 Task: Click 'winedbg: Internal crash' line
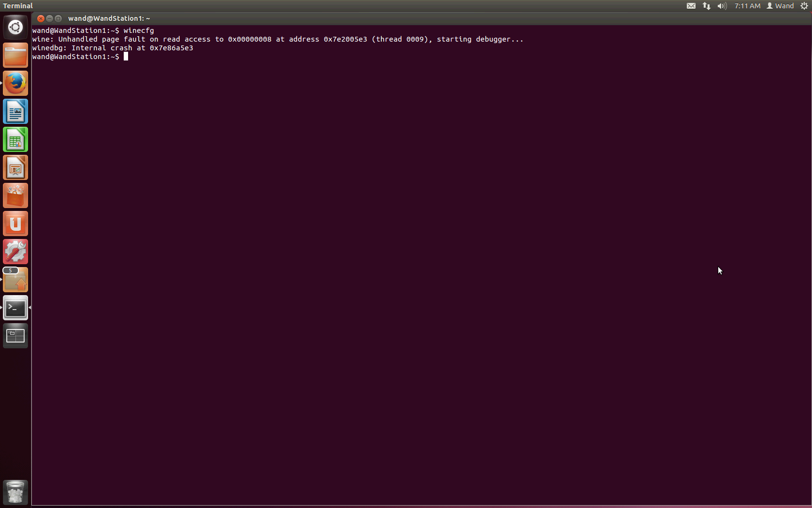click(113, 48)
